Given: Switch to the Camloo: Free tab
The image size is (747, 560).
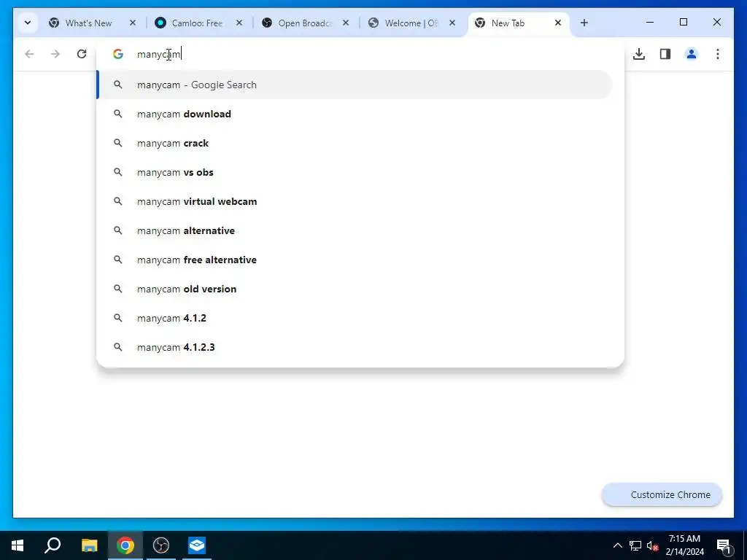Looking at the screenshot, I should tap(197, 23).
